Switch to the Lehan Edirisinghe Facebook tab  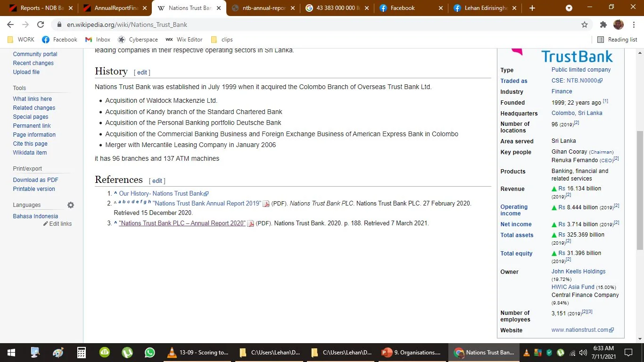coord(486,8)
